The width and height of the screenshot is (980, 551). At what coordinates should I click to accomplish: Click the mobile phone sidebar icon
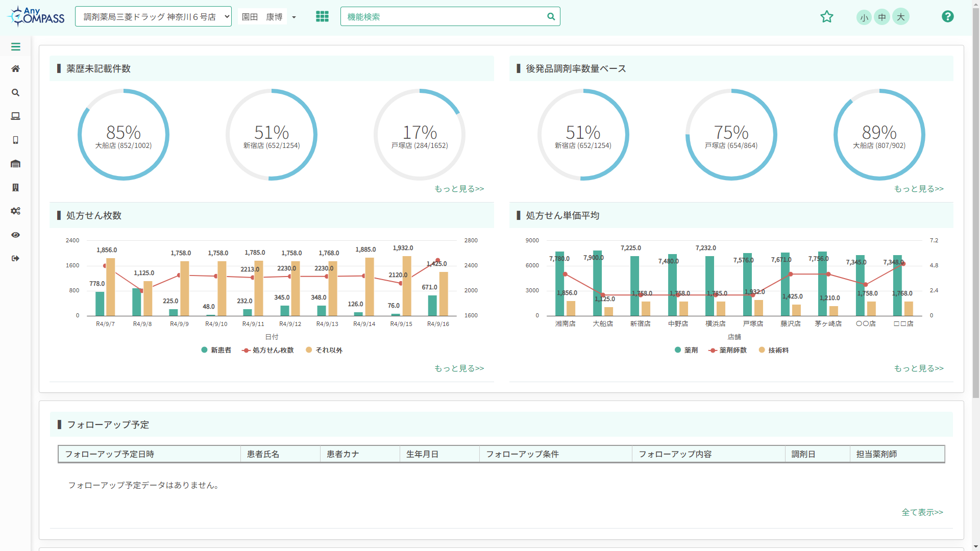tap(16, 140)
